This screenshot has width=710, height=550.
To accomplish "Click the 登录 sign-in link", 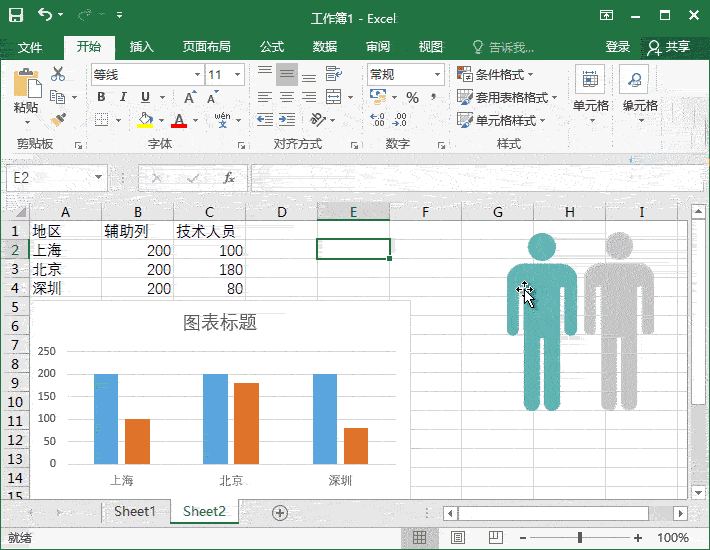I will click(x=617, y=47).
